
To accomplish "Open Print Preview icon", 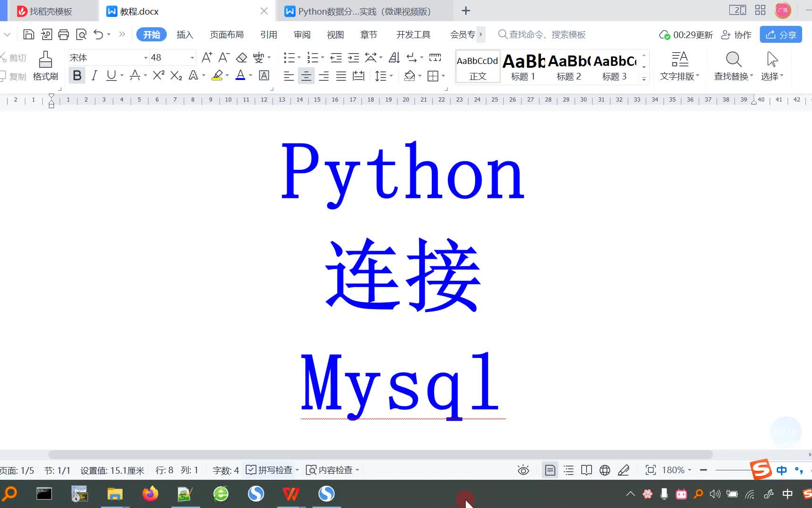I will click(81, 34).
